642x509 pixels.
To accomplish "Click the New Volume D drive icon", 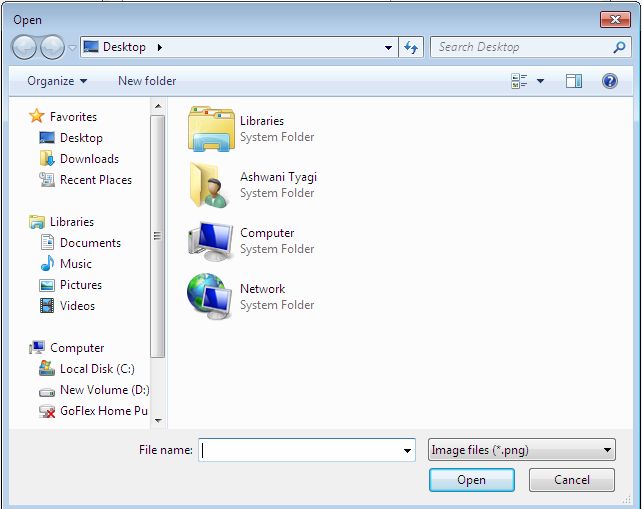I will click(x=47, y=392).
